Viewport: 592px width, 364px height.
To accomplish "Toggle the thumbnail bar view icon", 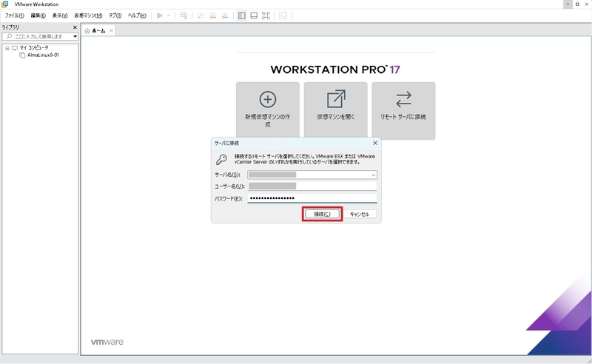I will [254, 16].
